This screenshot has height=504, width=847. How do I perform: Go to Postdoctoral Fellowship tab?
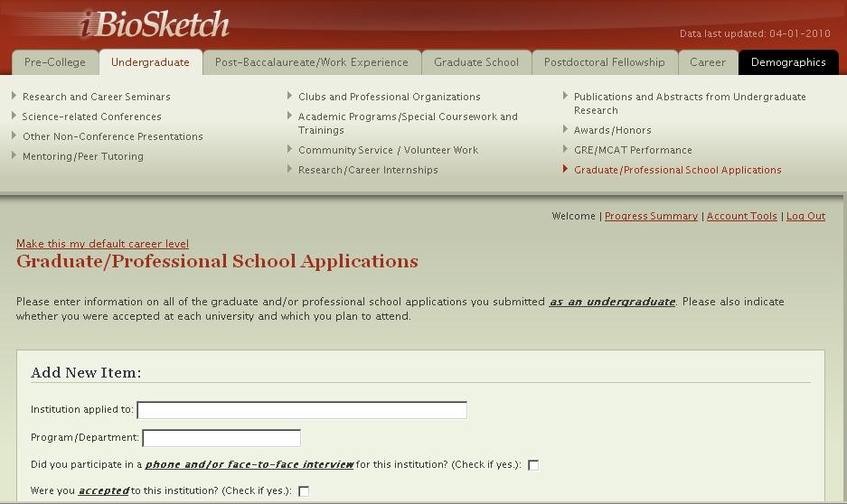605,62
